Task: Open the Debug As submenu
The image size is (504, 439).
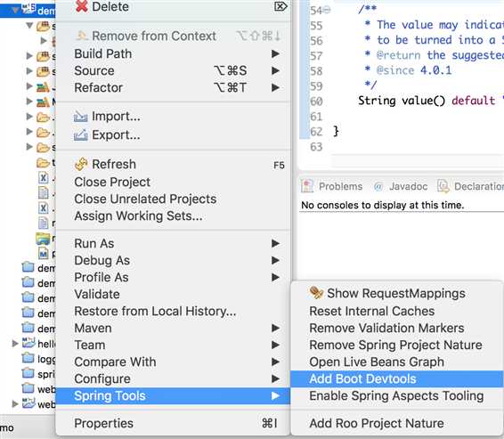Action: pos(174,260)
